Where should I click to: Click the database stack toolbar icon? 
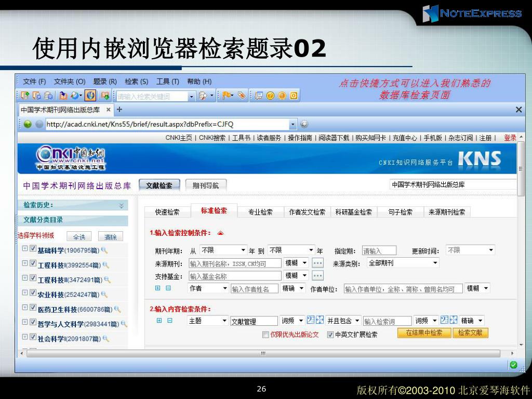tap(48, 96)
